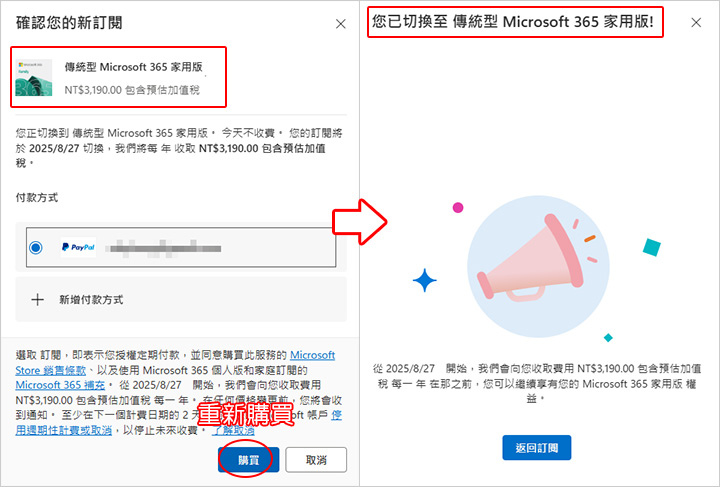Follow the 停用週期性計費或取消 link

[179, 423]
